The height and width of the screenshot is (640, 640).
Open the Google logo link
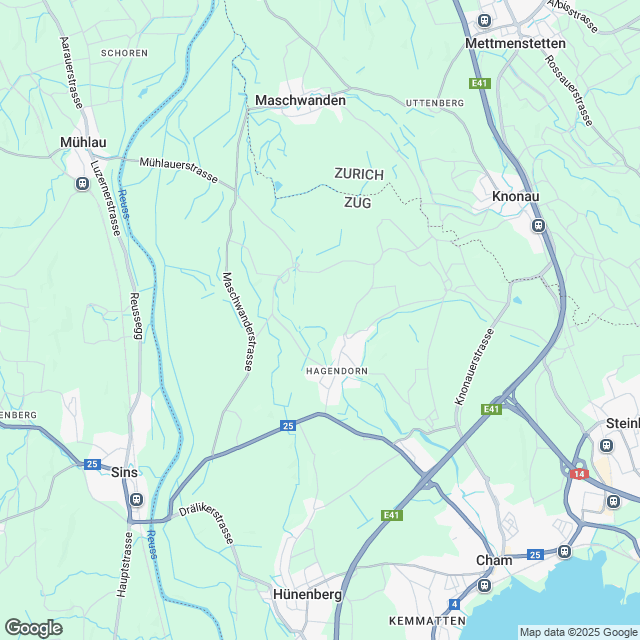[33, 629]
